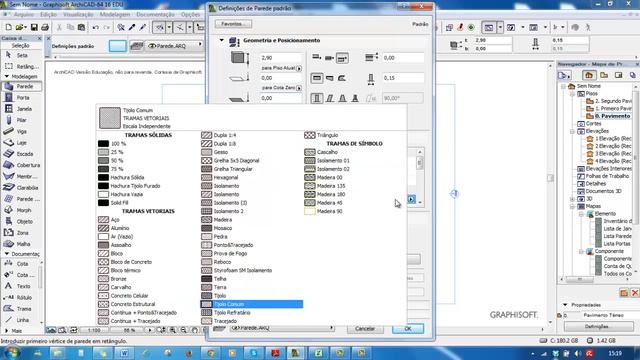This screenshot has width=640, height=360.
Task: Select the Escada stair tool
Action: point(21,154)
